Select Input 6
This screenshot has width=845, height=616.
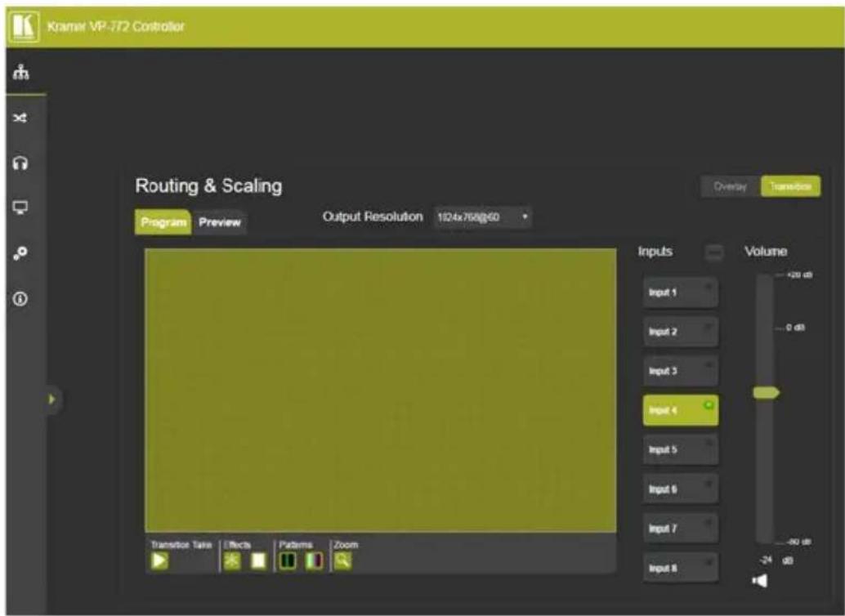click(x=680, y=489)
